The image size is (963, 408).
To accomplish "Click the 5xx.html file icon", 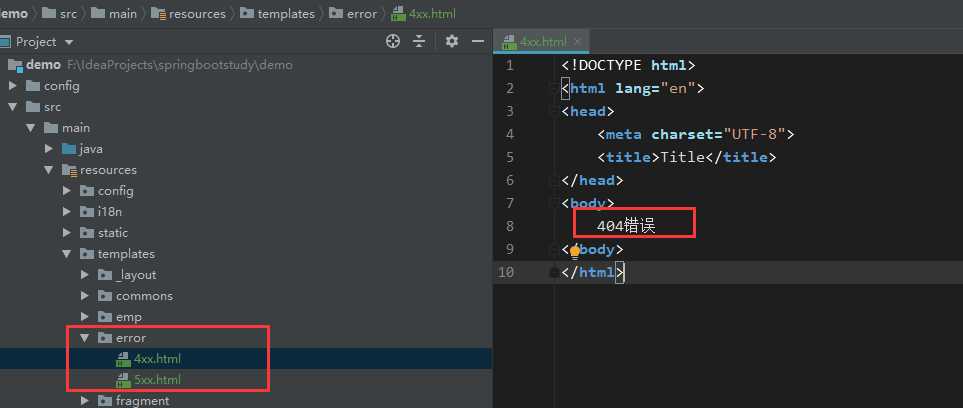I will tap(124, 380).
